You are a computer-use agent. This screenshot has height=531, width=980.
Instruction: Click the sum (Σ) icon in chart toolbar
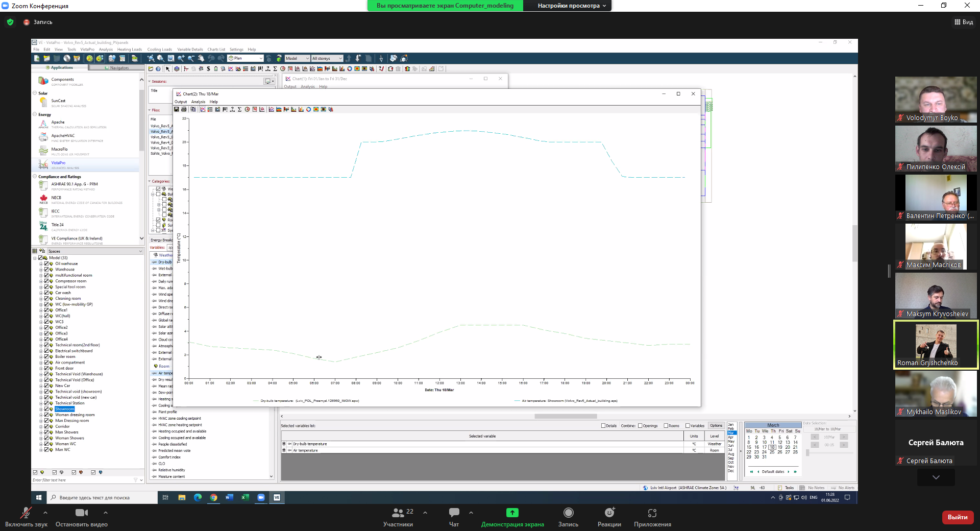coord(239,109)
